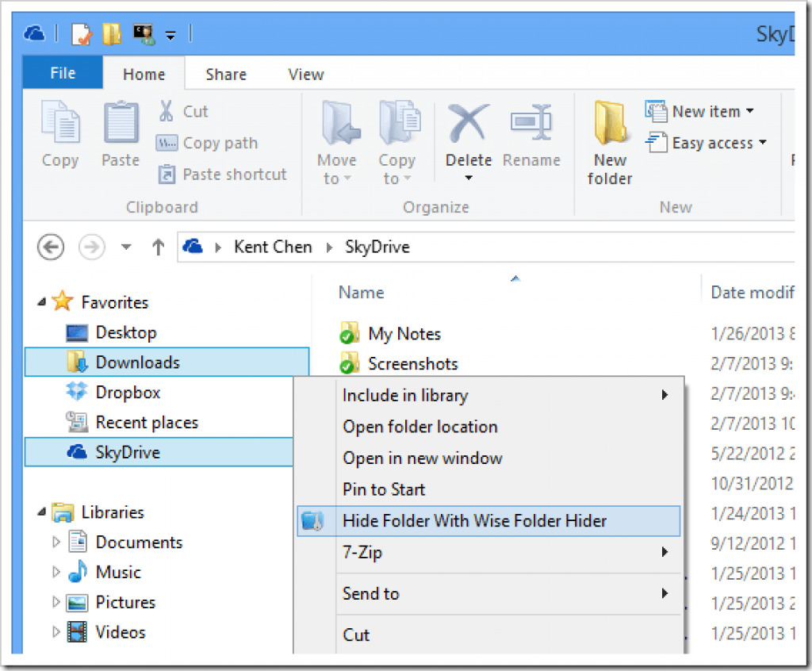Image resolution: width=812 pixels, height=671 pixels.
Task: Choose Include in library from context menu
Action: [488, 395]
